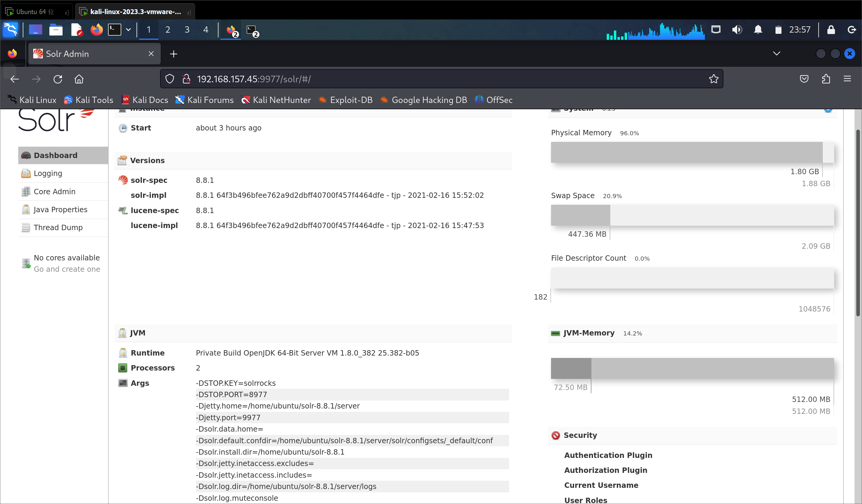This screenshot has width=862, height=504.
Task: Open the list all tabs chevron
Action: [x=776, y=53]
